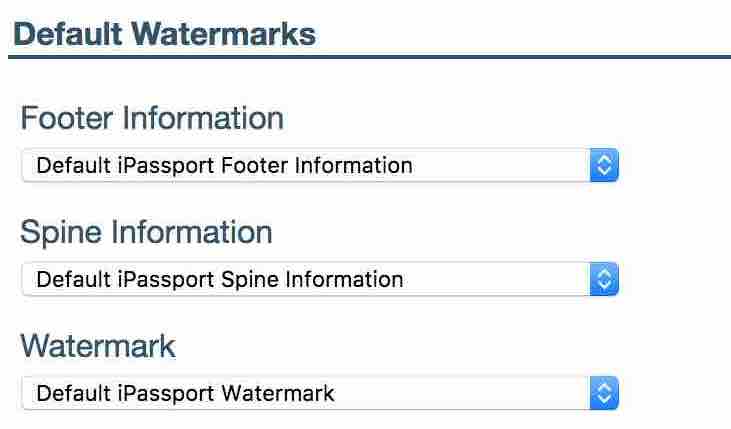Select the "Default iPassport Watermark" text
The height and width of the screenshot is (429, 731).
pyautogui.click(x=185, y=394)
